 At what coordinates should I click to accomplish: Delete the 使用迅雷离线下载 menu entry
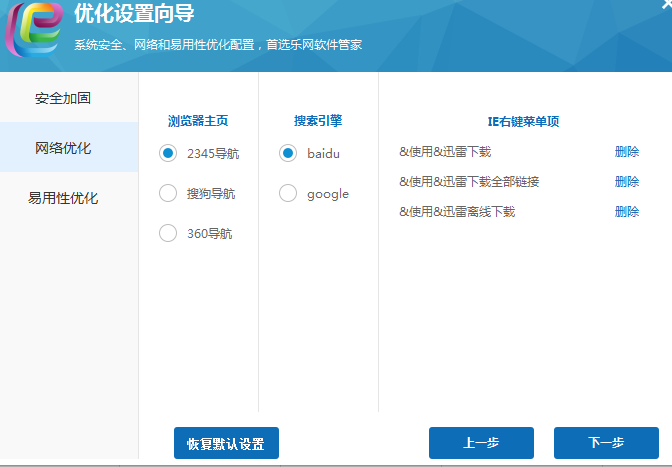(627, 212)
